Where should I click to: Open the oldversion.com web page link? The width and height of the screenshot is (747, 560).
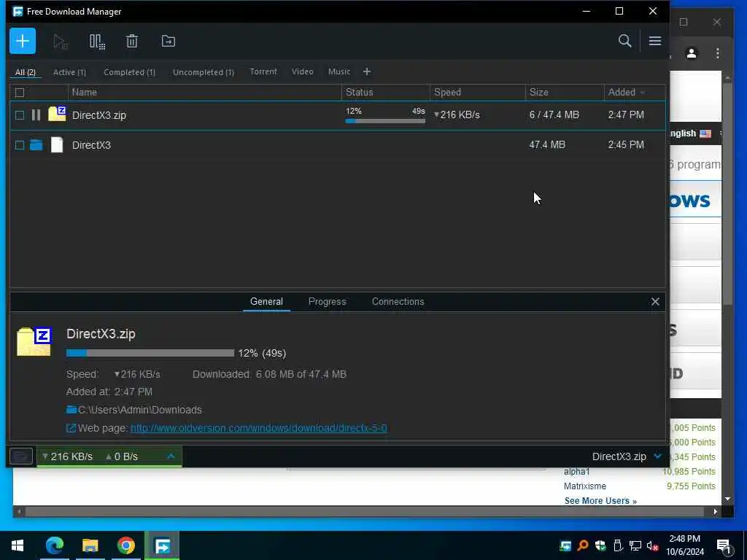259,428
